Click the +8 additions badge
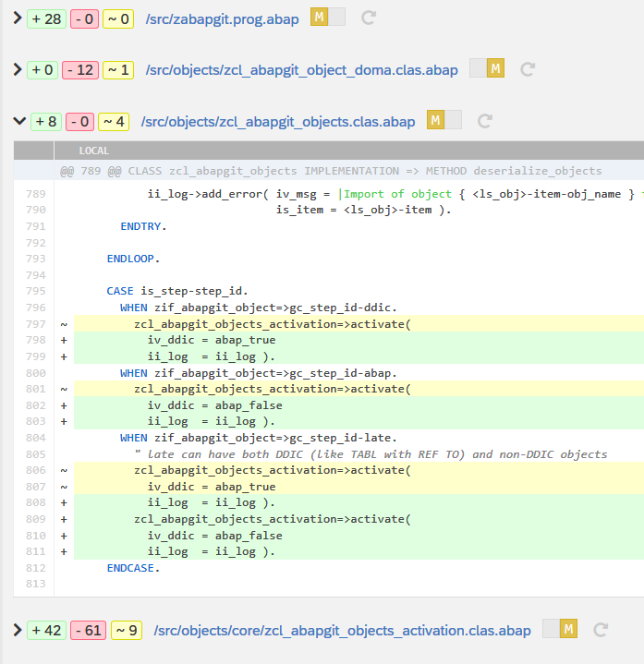644x664 pixels. click(46, 122)
